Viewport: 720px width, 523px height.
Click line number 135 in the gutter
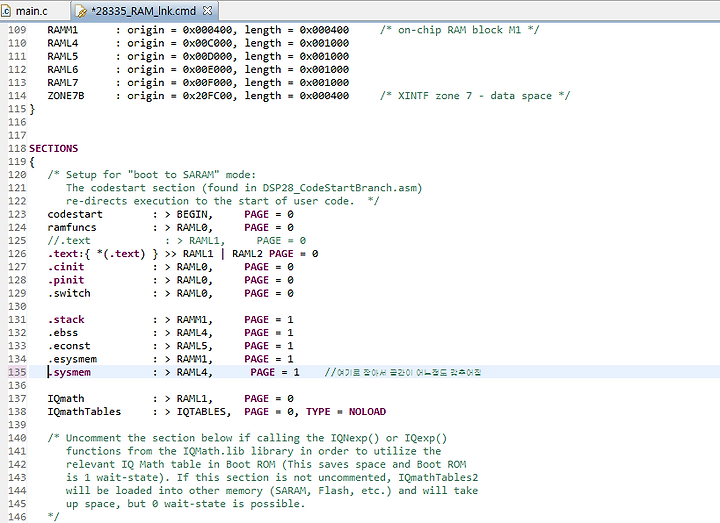pyautogui.click(x=17, y=372)
